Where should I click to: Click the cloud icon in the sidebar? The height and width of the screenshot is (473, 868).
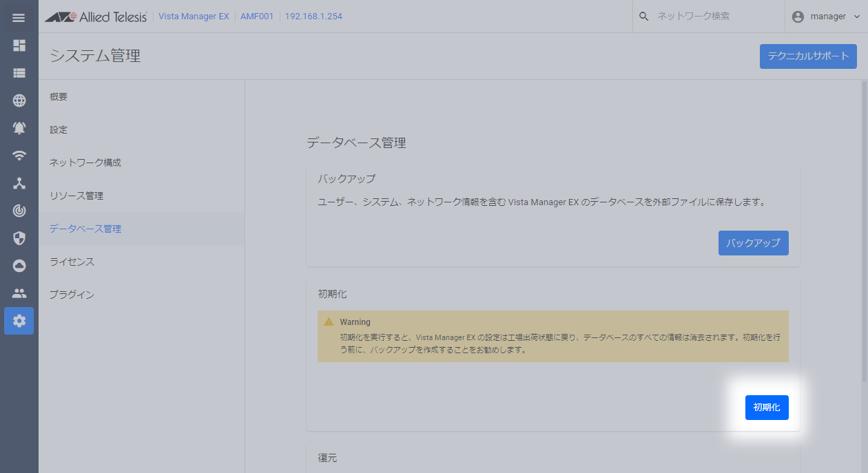19,266
